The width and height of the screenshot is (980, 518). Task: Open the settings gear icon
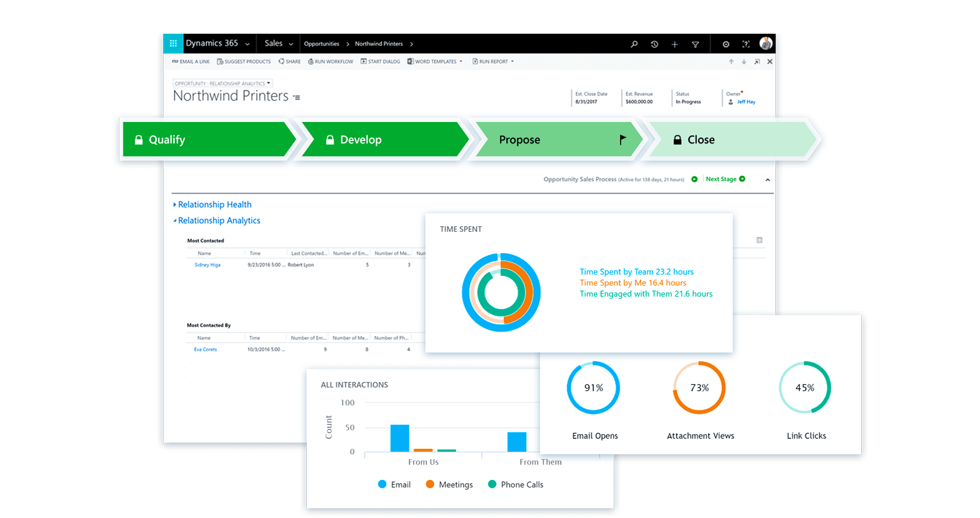point(726,44)
